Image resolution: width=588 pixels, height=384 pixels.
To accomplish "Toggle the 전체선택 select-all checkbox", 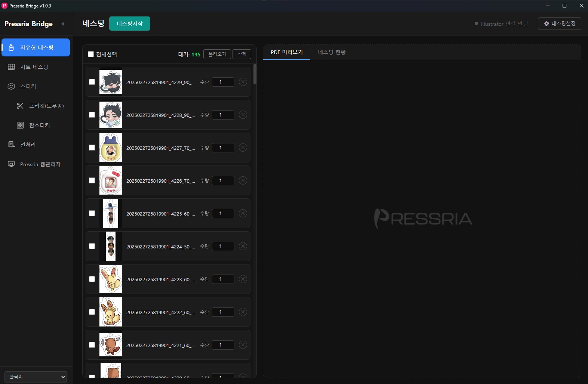I will point(91,54).
